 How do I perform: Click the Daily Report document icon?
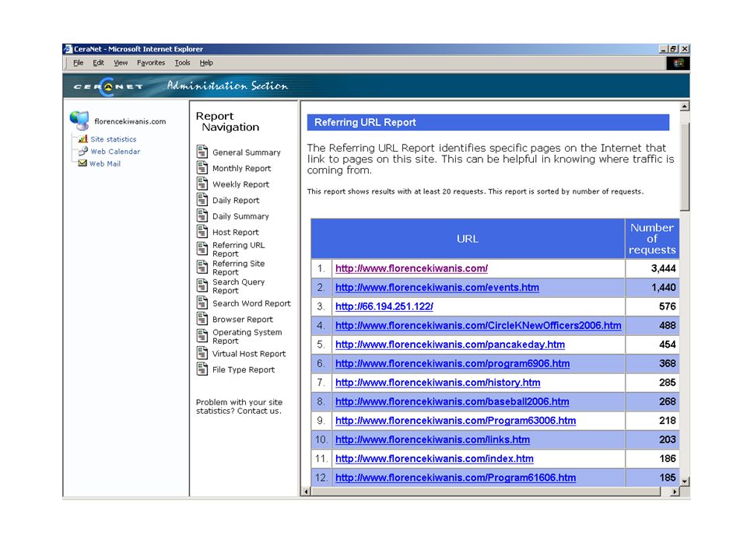pos(202,200)
